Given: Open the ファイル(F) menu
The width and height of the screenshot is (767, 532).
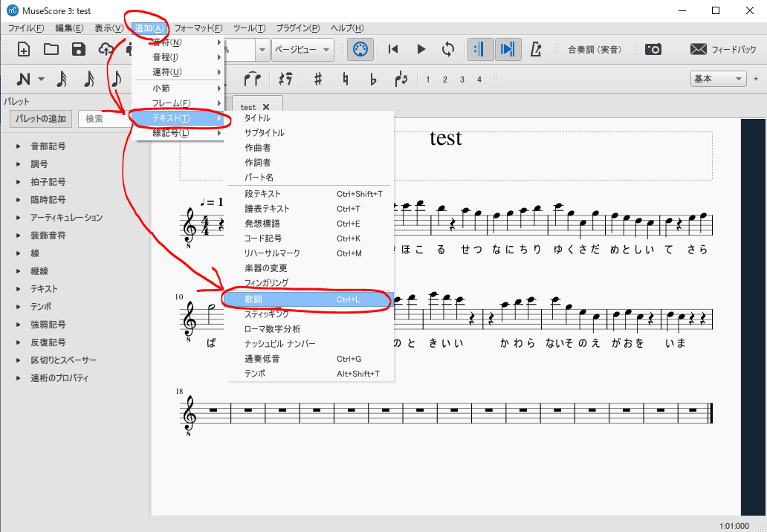Looking at the screenshot, I should pos(26,28).
